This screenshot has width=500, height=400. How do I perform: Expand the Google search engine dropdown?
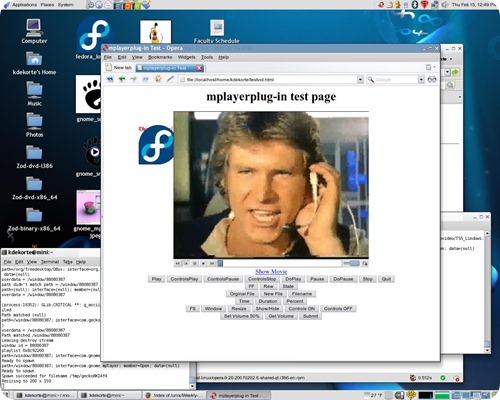[421, 79]
